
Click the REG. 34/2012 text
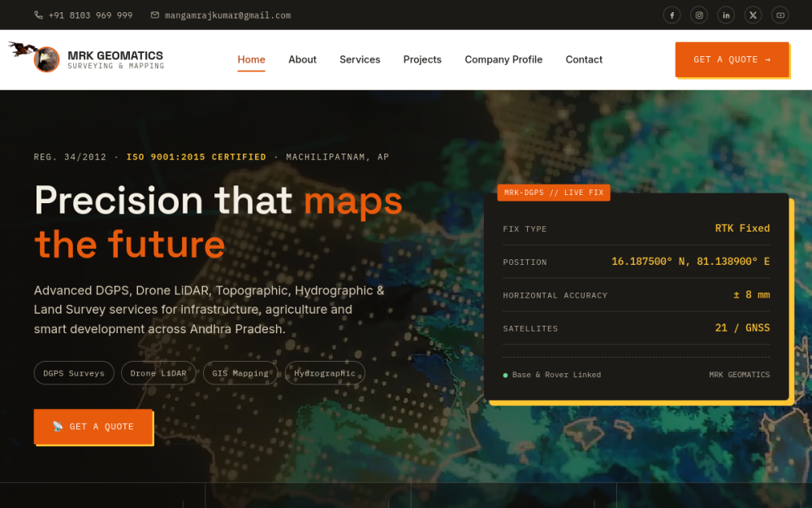pyautogui.click(x=70, y=157)
